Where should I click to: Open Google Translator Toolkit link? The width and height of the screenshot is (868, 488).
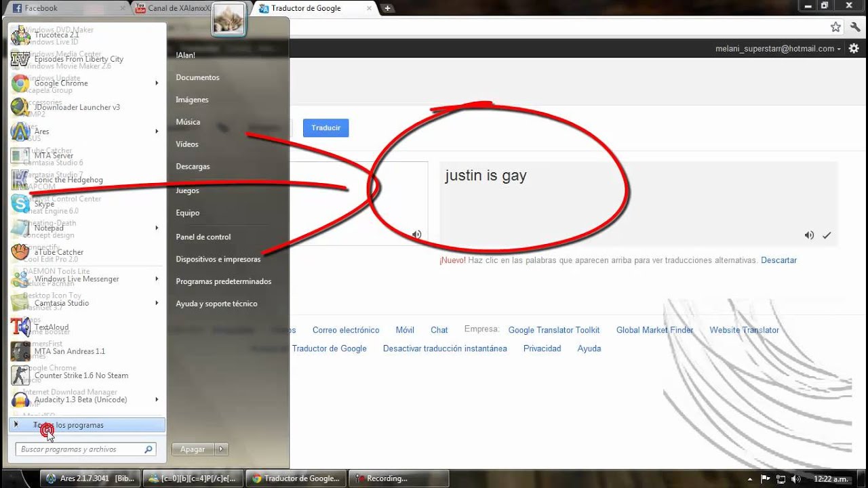pos(554,330)
